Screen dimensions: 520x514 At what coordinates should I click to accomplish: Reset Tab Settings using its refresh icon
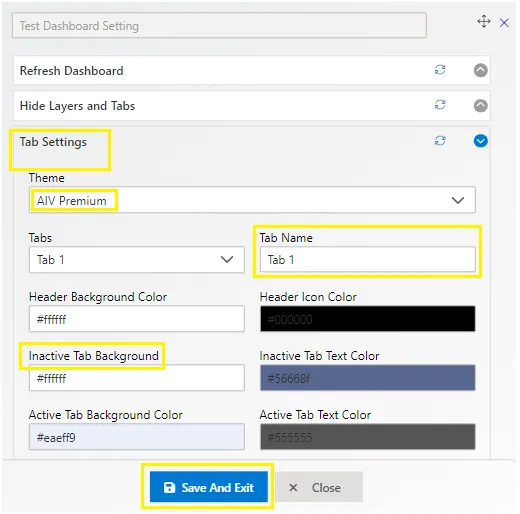coord(440,141)
